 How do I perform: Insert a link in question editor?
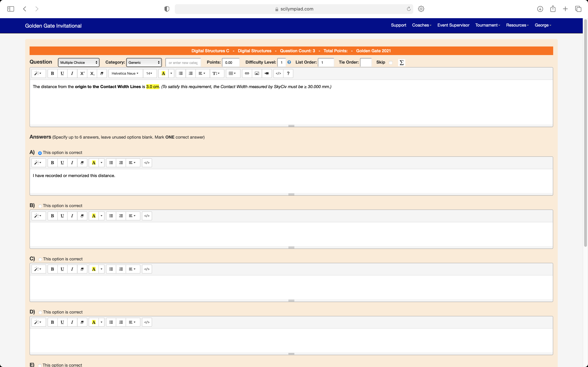(x=247, y=73)
